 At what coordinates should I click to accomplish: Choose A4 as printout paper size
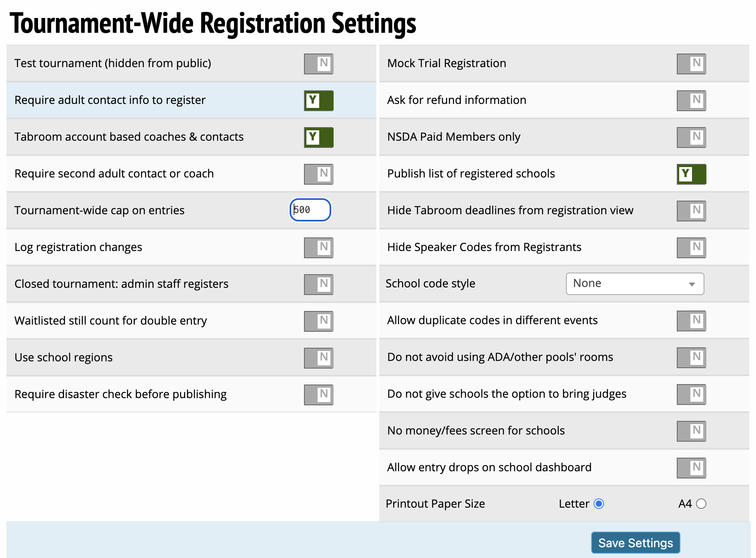tap(701, 504)
